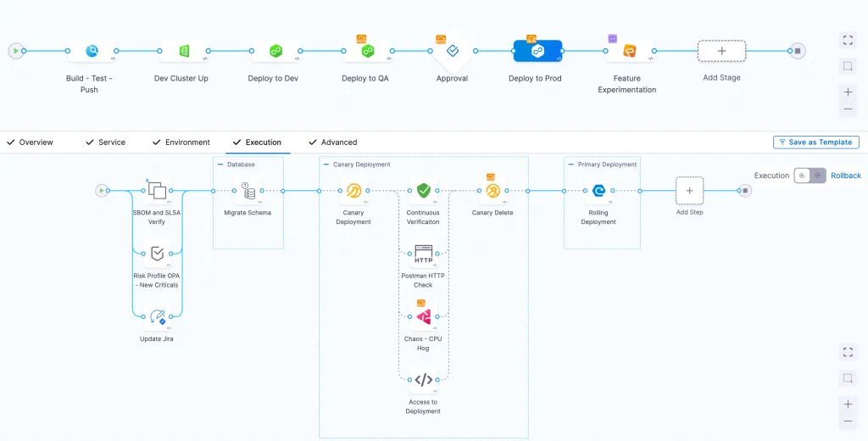Zoom out on the stage pipeline canvas
Viewport: 868px width, 441px height.
(x=848, y=109)
